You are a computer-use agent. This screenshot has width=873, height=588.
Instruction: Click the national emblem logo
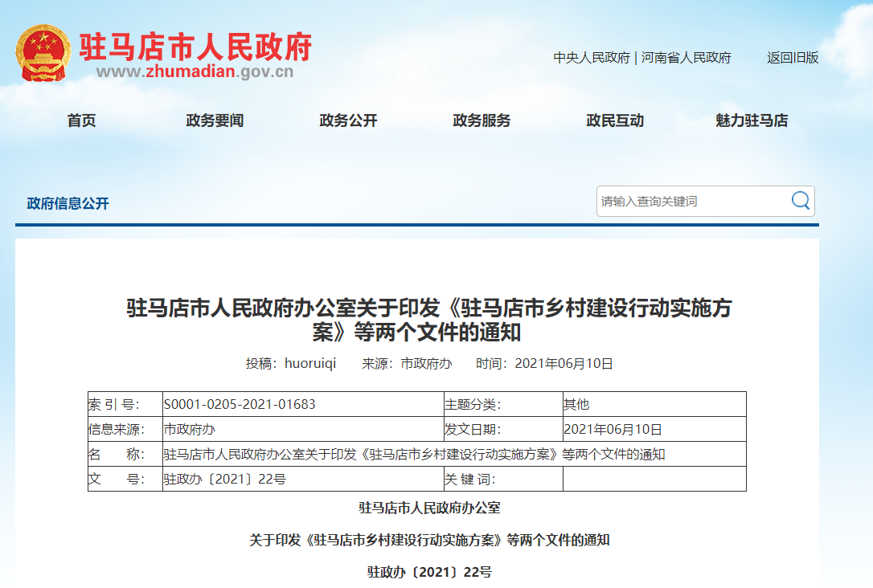pyautogui.click(x=43, y=53)
